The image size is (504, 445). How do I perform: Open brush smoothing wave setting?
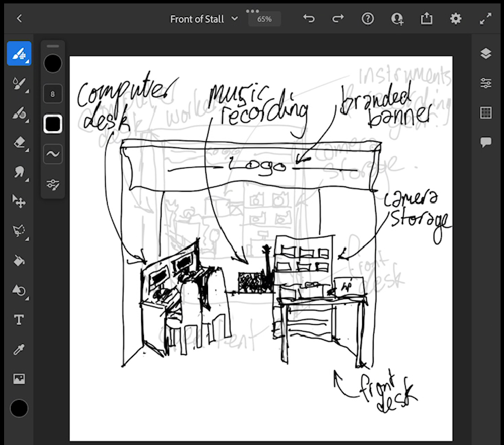(x=53, y=154)
